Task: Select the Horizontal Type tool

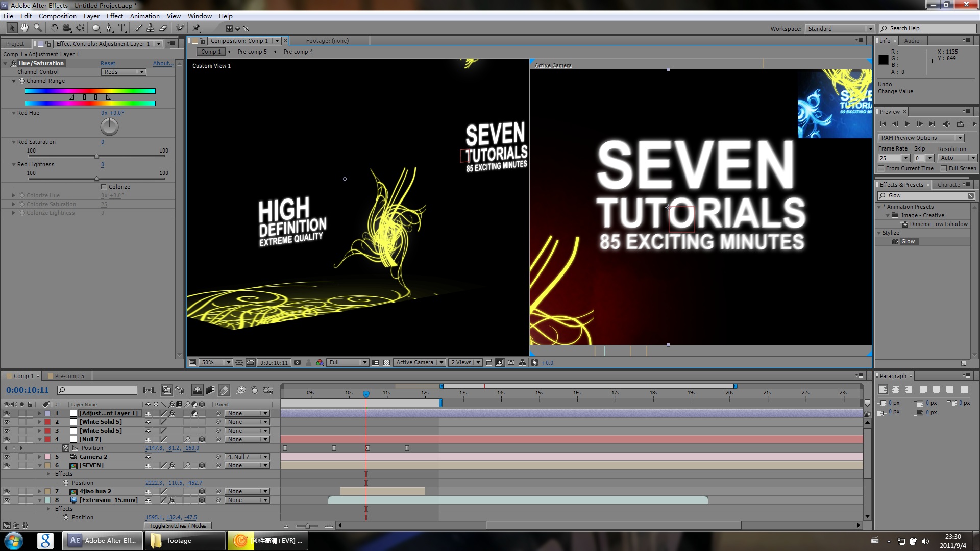Action: tap(121, 28)
